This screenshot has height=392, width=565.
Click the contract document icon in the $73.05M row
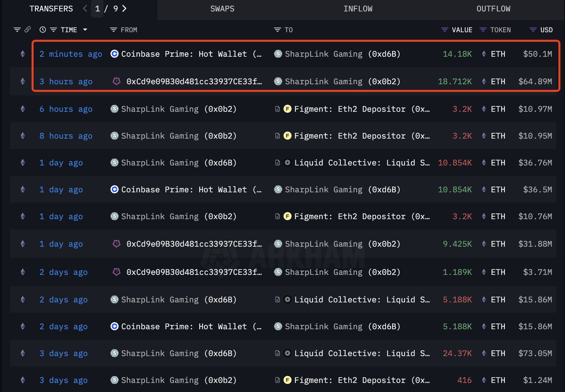click(x=277, y=353)
